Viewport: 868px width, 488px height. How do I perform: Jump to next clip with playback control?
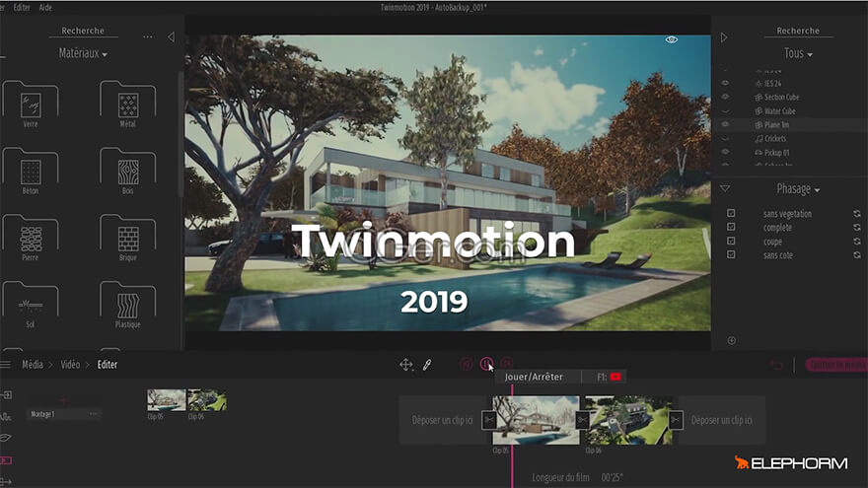coord(506,364)
